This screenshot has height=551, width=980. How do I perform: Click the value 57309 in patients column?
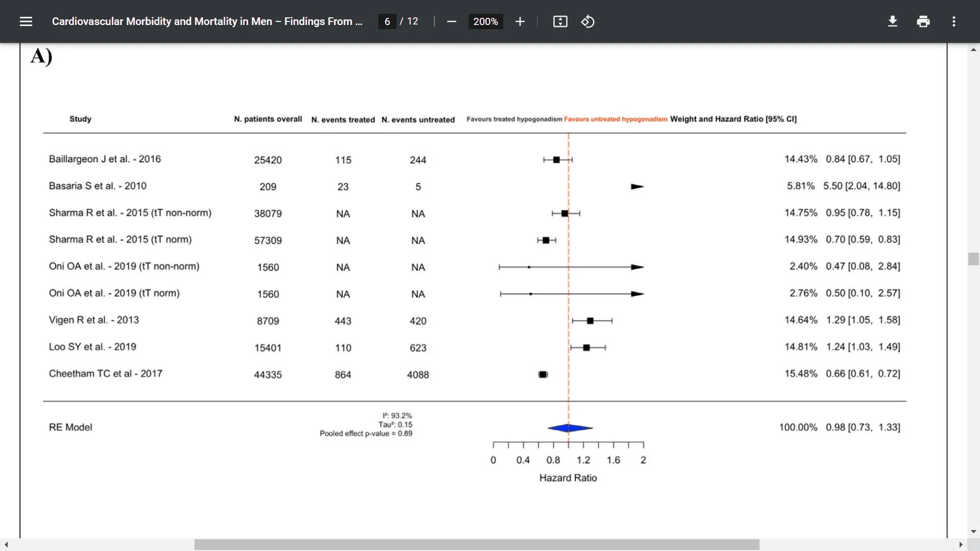tap(268, 240)
